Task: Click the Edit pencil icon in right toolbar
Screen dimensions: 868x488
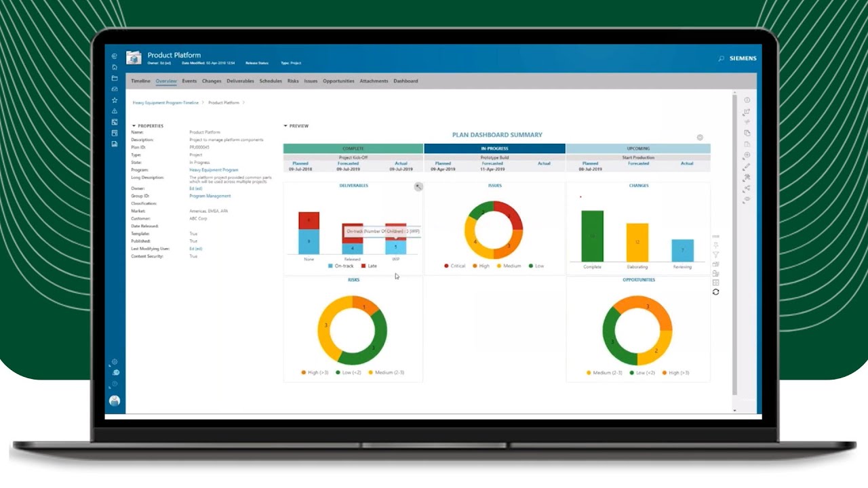Action: [747, 166]
